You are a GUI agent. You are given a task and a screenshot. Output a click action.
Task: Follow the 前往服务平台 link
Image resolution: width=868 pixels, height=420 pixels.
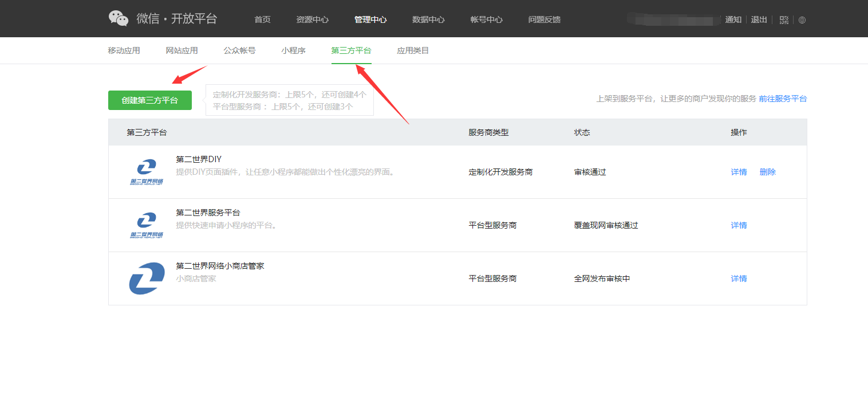(783, 99)
